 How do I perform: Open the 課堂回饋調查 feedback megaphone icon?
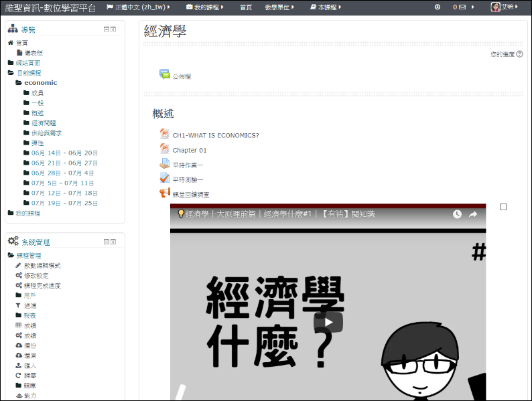coord(165,193)
